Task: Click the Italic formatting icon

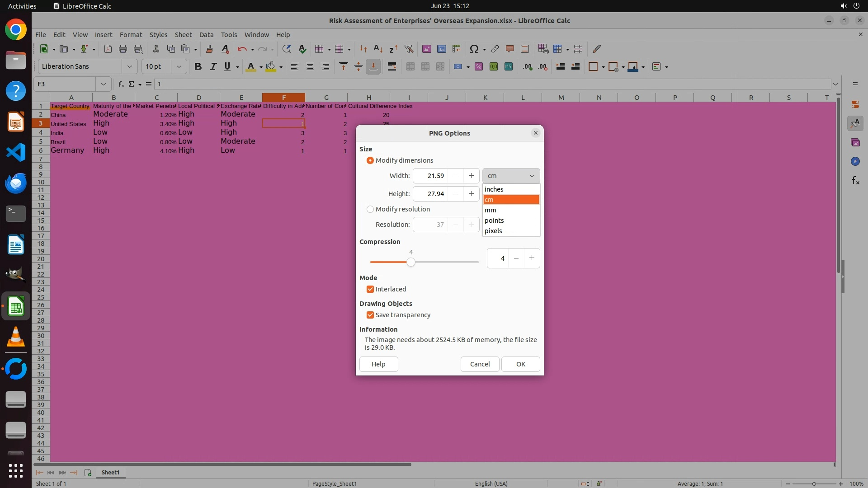Action: [x=213, y=67]
